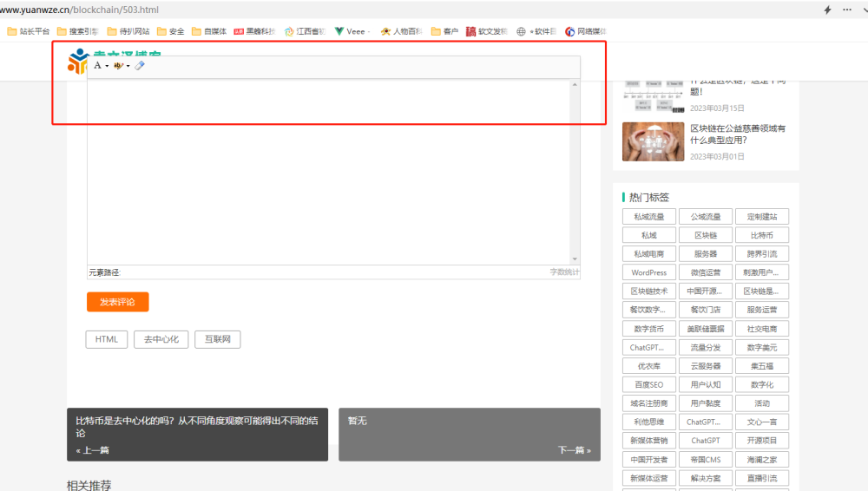868x491 pixels.
Task: Click the editor scrollbar down arrow
Action: (575, 259)
